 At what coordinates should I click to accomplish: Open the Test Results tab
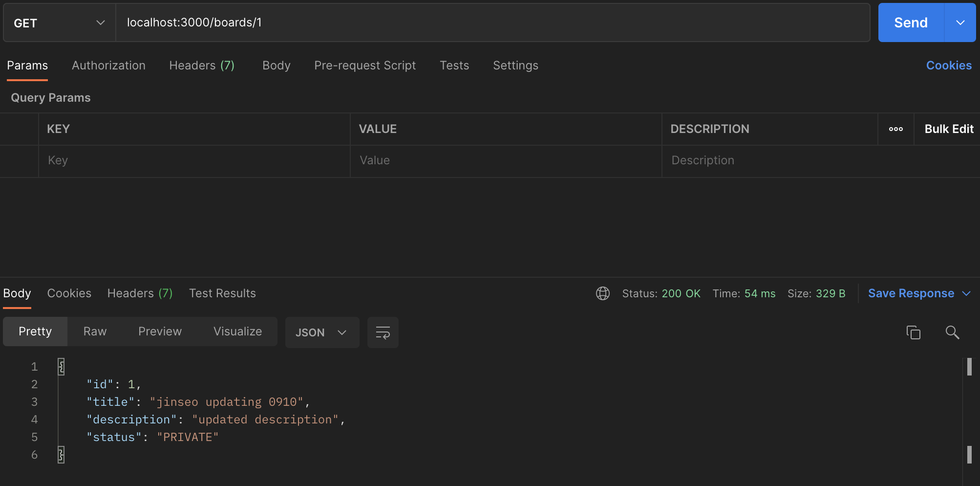222,293
